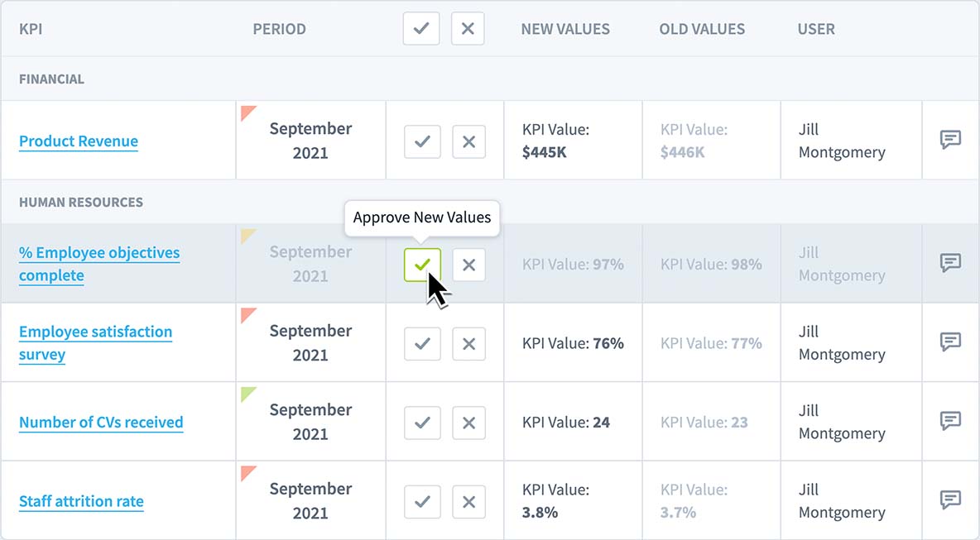Open comments for Number of CVs received
The width and height of the screenshot is (980, 540).
950,421
